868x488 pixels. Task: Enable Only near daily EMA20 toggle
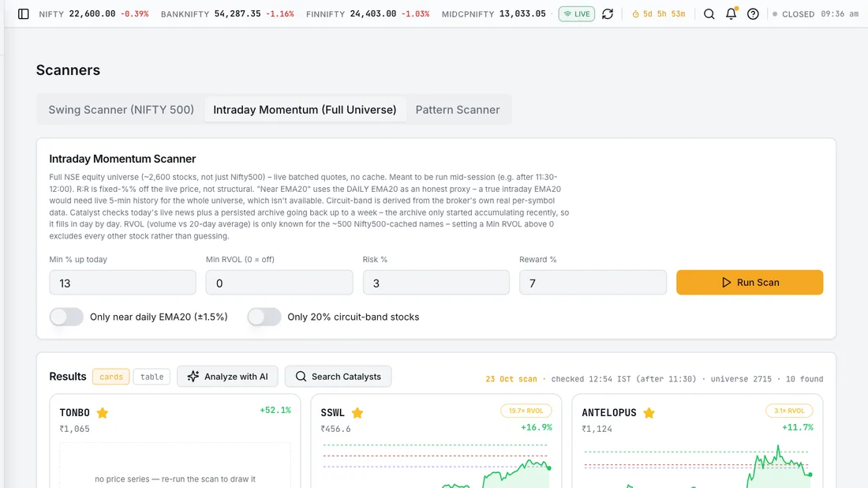coord(66,317)
